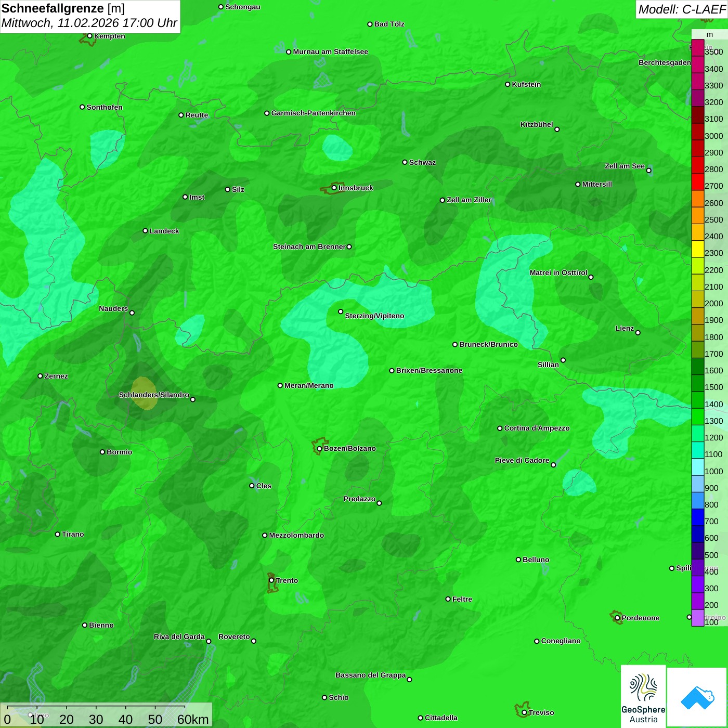Click the Steinach am Brenner label
Screen dimensions: 728x728
click(x=309, y=246)
